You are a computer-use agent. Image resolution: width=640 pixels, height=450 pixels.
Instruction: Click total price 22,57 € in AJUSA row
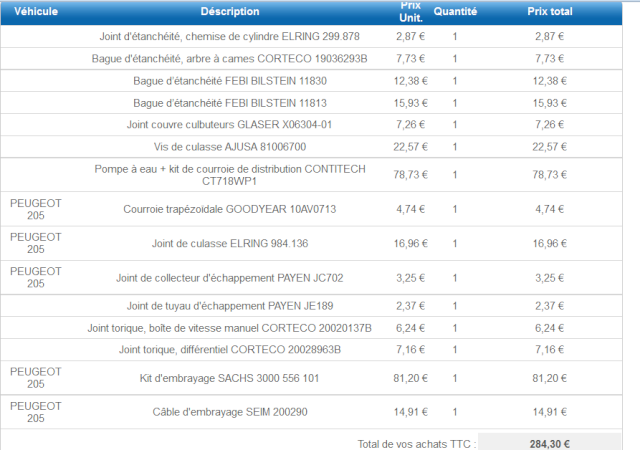pyautogui.click(x=549, y=147)
